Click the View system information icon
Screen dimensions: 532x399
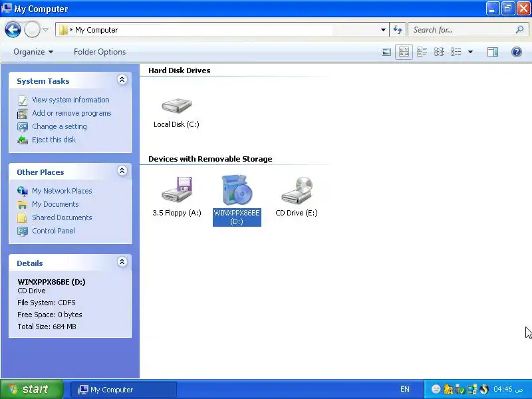click(23, 100)
